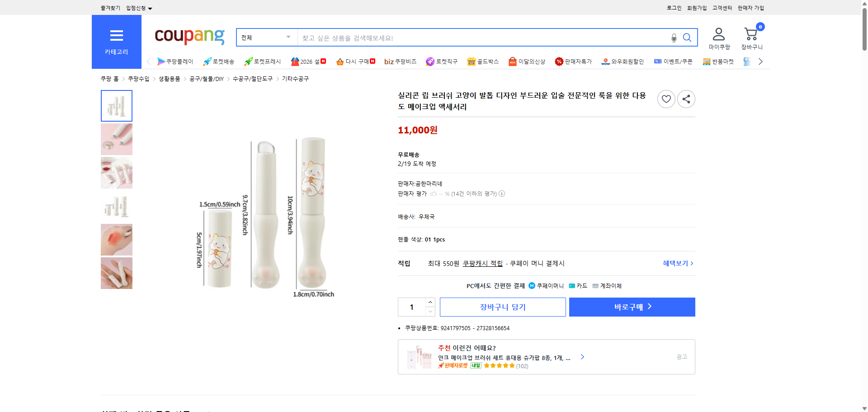Image resolution: width=868 pixels, height=412 pixels.
Task: Click the share icon next to wishlist
Action: (686, 99)
